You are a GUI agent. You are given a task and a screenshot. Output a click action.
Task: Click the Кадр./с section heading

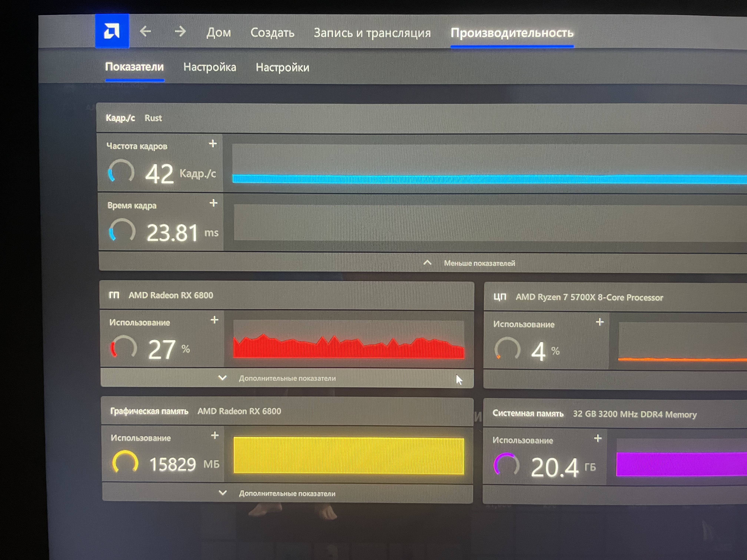(x=120, y=118)
